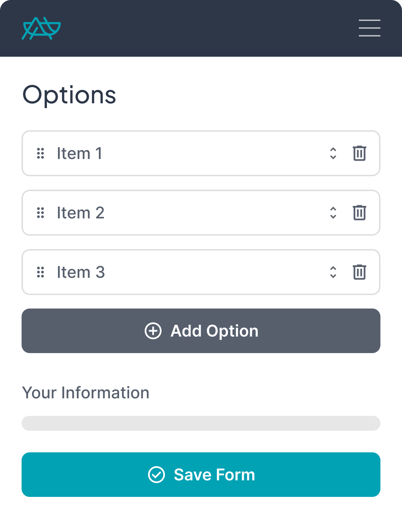Open the reorder control for Item 1
Image resolution: width=402 pixels, height=532 pixels.
coord(333,153)
